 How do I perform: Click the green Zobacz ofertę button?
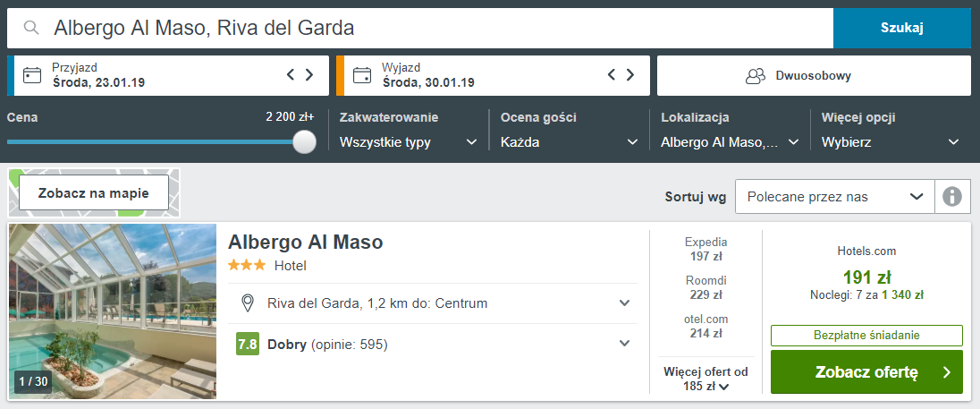pos(866,372)
